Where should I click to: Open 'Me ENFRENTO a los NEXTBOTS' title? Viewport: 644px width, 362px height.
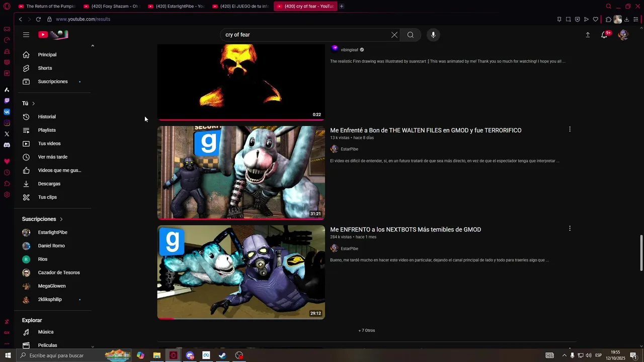406,229
